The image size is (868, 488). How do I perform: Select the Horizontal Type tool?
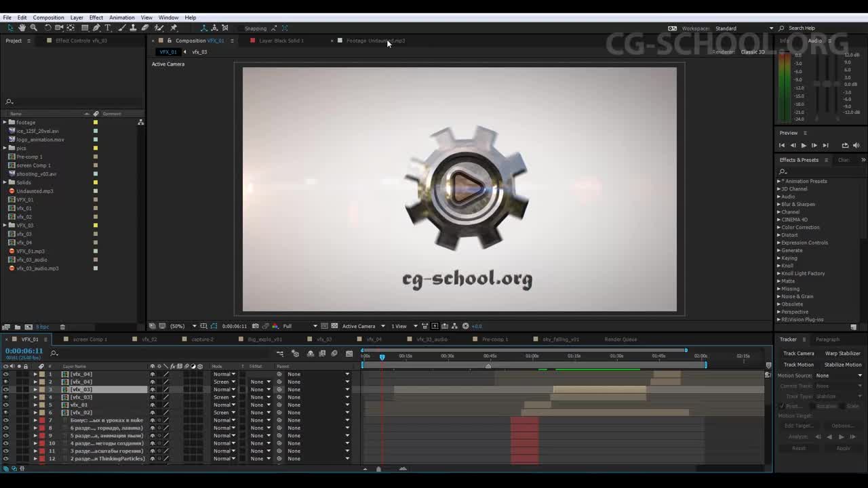click(107, 28)
